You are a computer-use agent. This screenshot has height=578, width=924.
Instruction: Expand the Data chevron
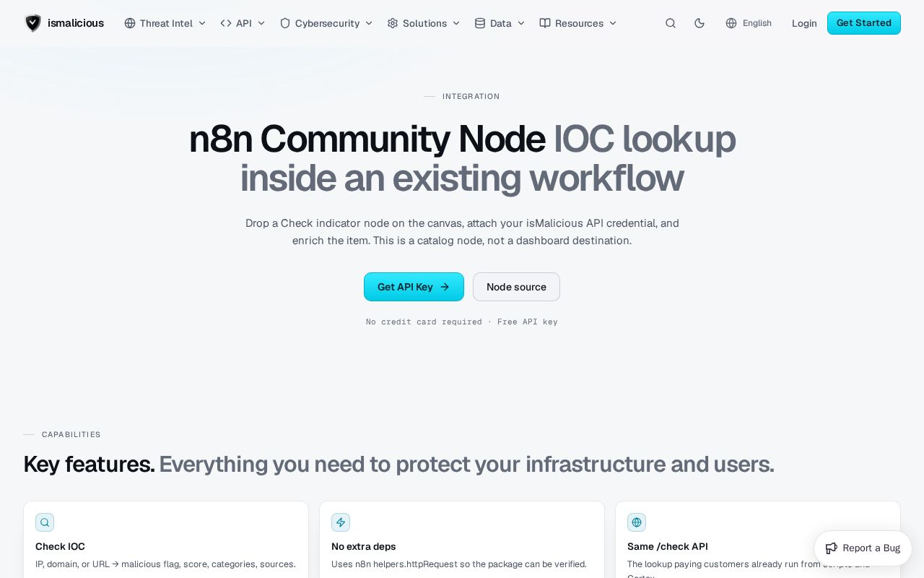(x=521, y=23)
